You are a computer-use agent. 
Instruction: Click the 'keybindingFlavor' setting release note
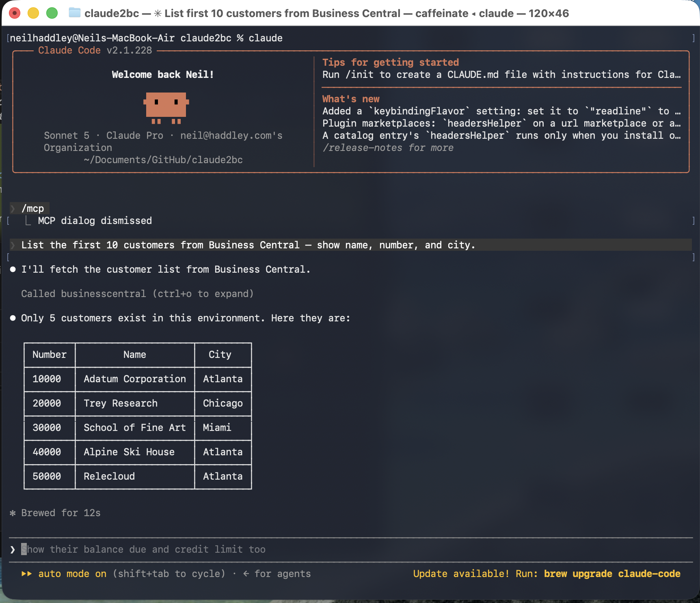[x=501, y=111]
